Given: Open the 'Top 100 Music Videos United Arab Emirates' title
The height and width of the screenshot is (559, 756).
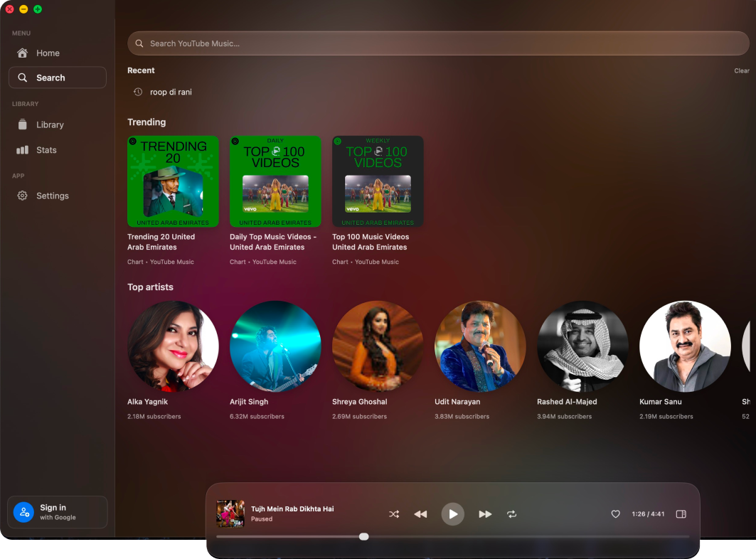Looking at the screenshot, I should (x=371, y=242).
